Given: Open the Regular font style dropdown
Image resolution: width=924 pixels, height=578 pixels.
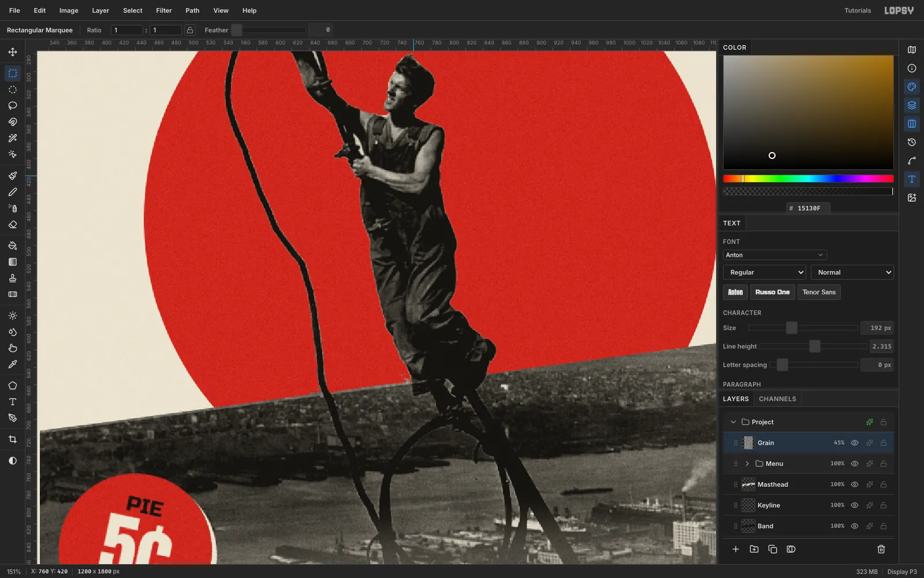Looking at the screenshot, I should pyautogui.click(x=764, y=272).
